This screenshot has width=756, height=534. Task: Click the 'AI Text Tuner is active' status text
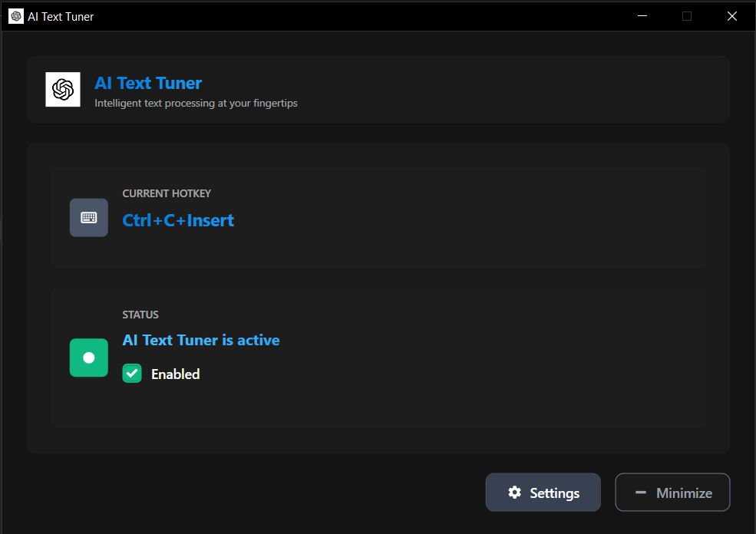click(201, 340)
